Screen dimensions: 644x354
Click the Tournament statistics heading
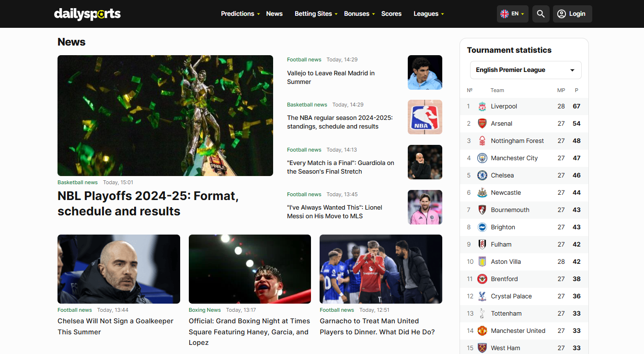[x=509, y=50]
